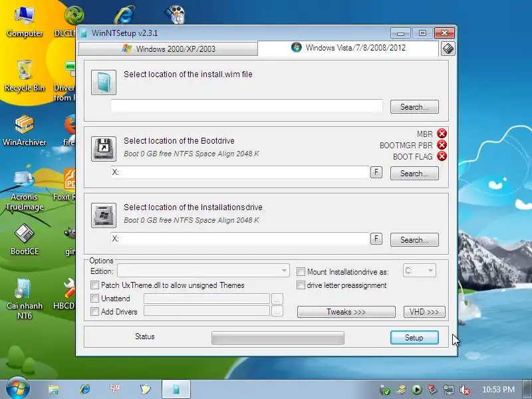This screenshot has height=399, width=532.
Task: Click the BOOTMGR PBR red status indicator
Action: coord(442,145)
